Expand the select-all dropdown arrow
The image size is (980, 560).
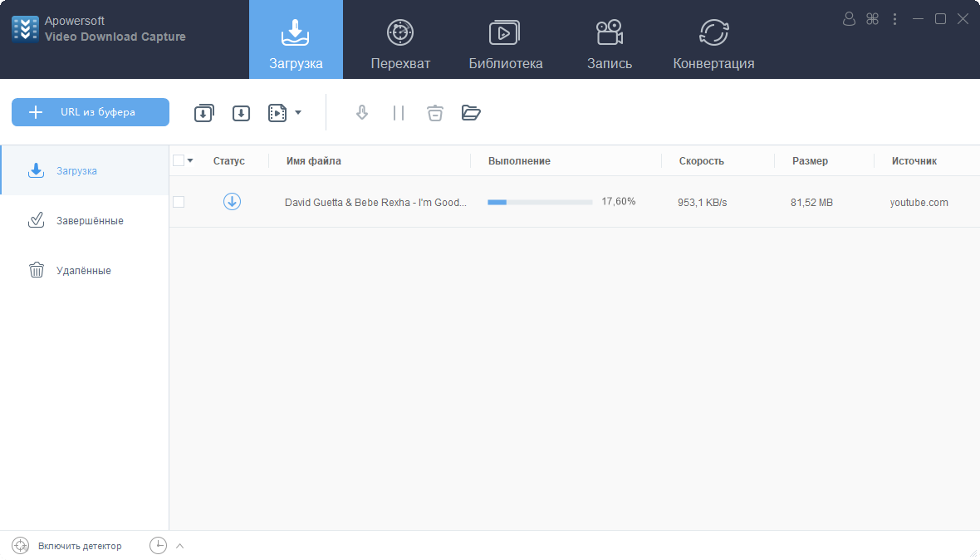tap(189, 160)
